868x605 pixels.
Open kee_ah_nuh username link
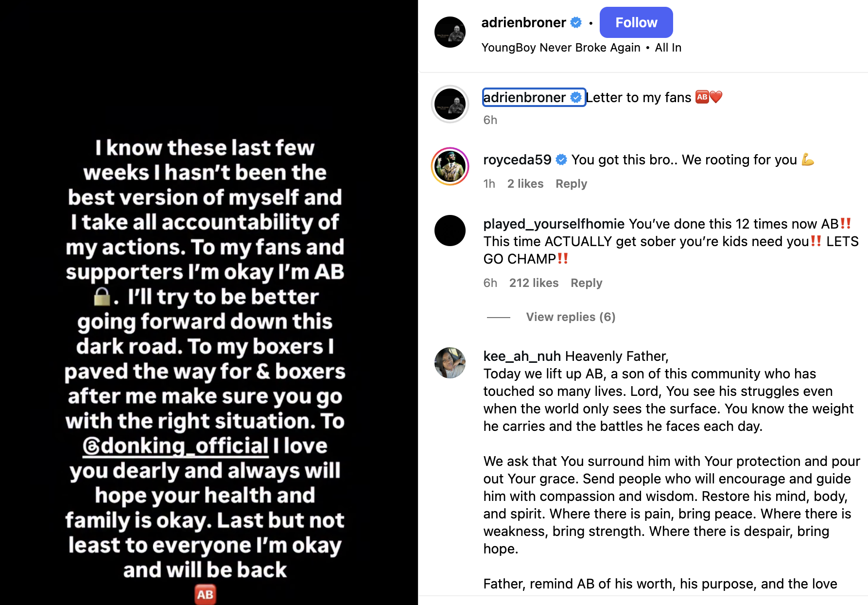(522, 356)
